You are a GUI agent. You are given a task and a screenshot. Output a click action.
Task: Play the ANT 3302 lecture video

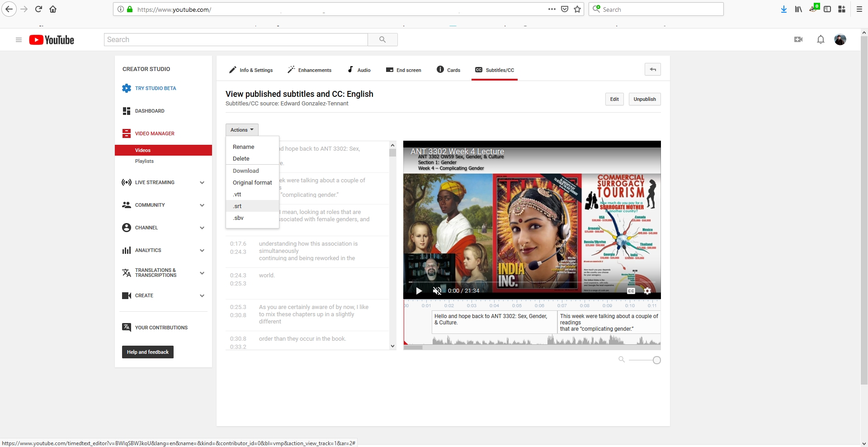[x=419, y=291]
